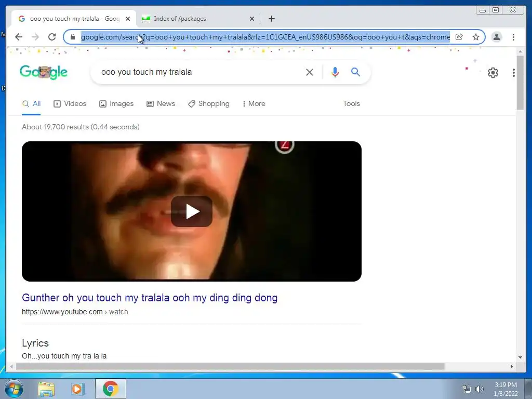
Task: Switch to News results
Action: click(x=161, y=104)
